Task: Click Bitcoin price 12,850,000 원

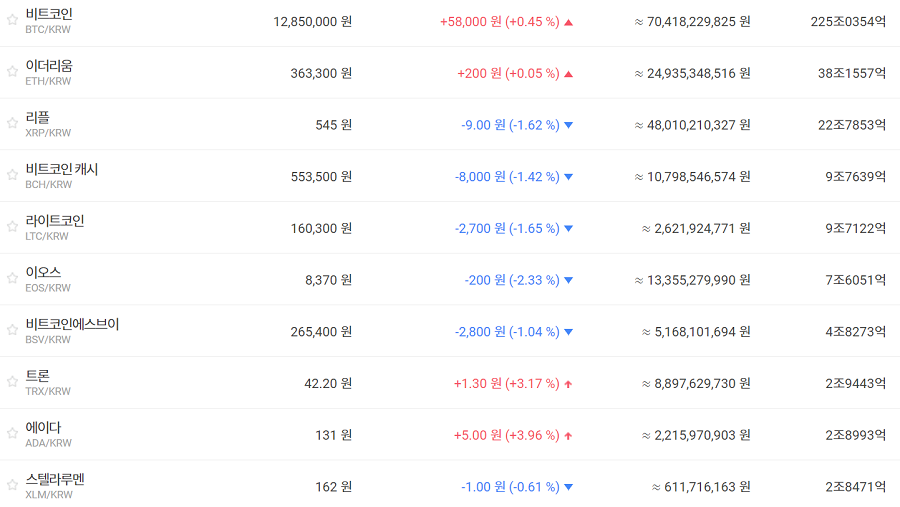Action: tap(312, 21)
